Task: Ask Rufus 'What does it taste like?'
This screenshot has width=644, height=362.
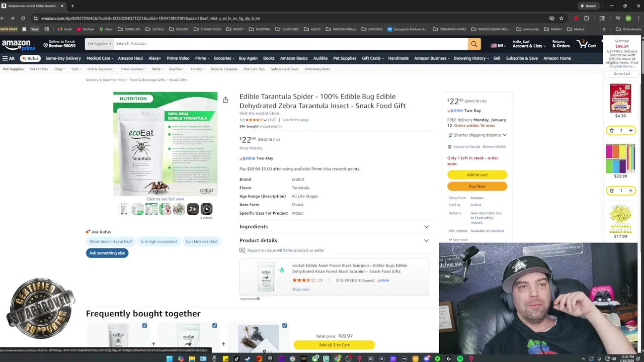Action: [x=111, y=241]
